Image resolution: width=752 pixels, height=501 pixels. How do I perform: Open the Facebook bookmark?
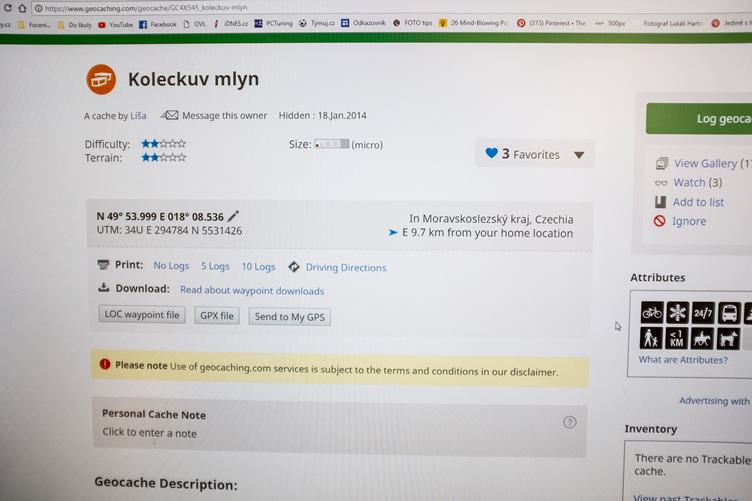tap(158, 24)
